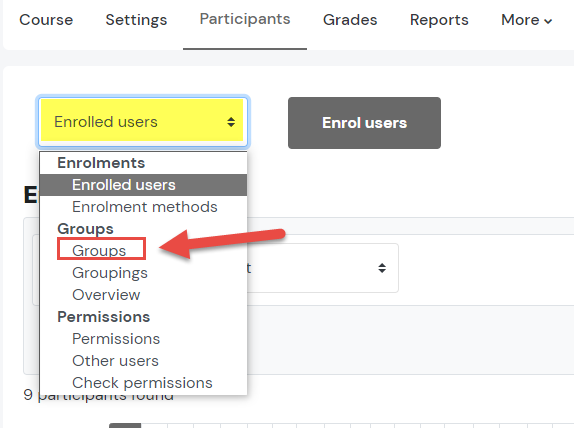The image size is (574, 428).
Task: Open the Reports tab
Action: tap(439, 20)
